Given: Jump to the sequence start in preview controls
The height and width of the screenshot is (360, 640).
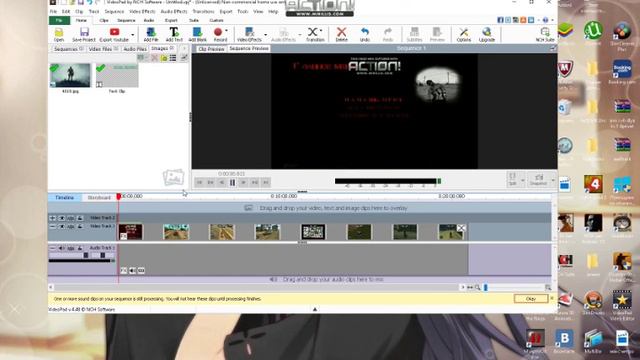Looking at the screenshot, I should tap(200, 182).
